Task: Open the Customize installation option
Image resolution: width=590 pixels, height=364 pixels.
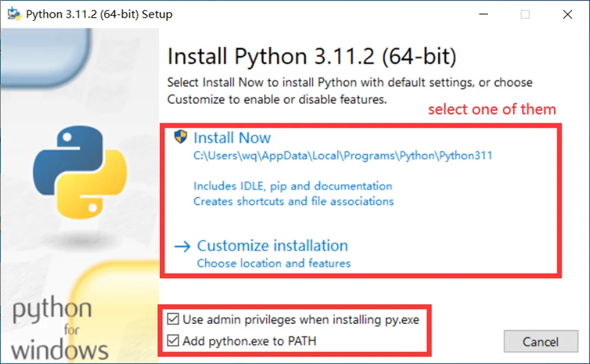Action: coord(272,245)
